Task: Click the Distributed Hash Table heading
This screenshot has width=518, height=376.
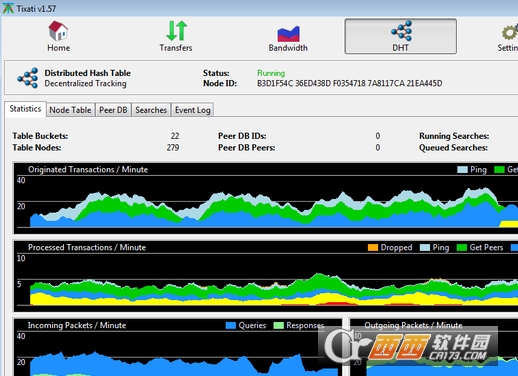Action: (88, 73)
